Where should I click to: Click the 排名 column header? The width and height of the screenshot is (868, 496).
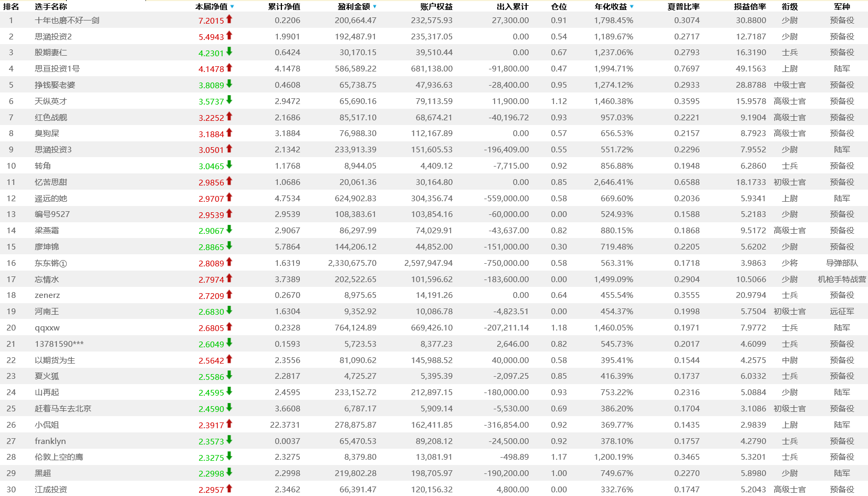pyautogui.click(x=11, y=7)
